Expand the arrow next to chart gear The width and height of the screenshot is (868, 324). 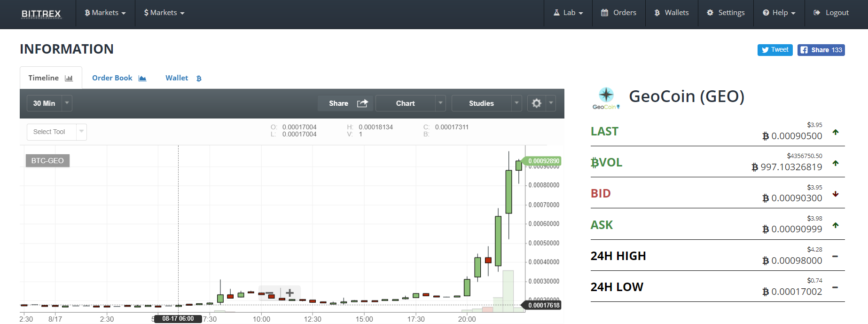[551, 103]
